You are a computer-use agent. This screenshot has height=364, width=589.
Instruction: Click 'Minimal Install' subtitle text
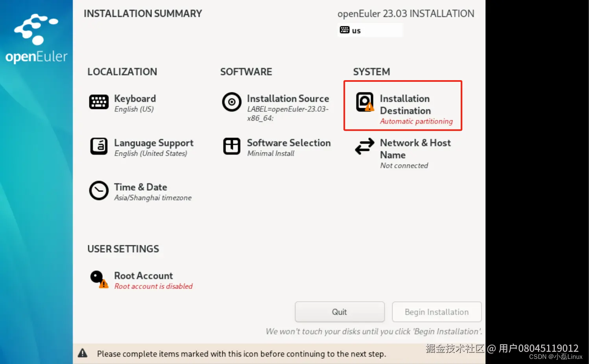pos(271,153)
